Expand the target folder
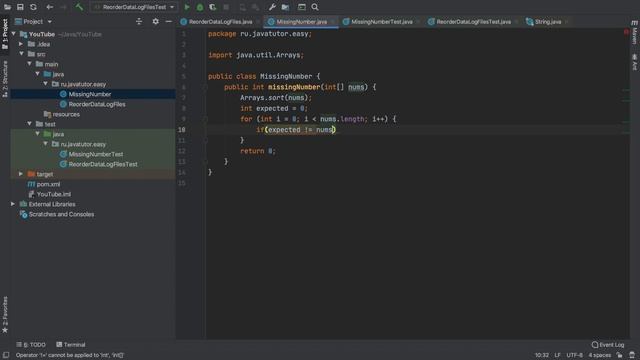This screenshot has width=640, height=360. click(21, 174)
